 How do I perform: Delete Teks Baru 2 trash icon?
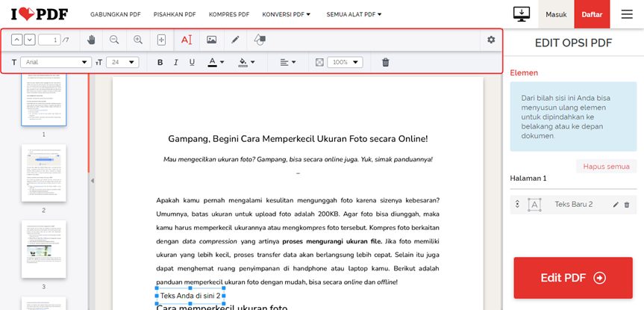(626, 205)
